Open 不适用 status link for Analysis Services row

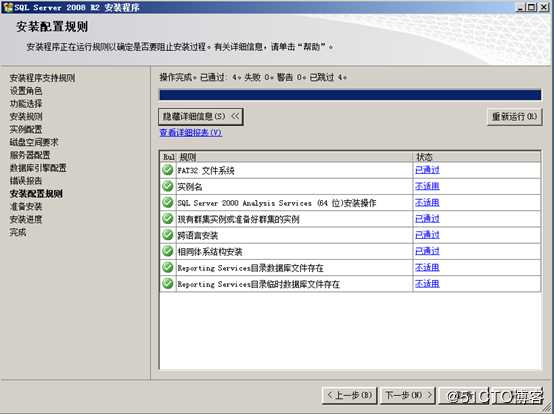(x=427, y=203)
